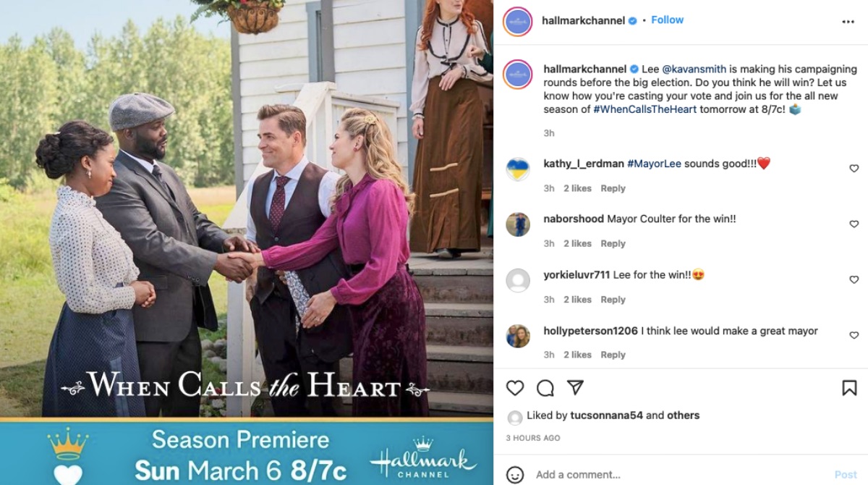Reply to naborshood's comment
This screenshot has height=485, width=868.
pyautogui.click(x=613, y=244)
